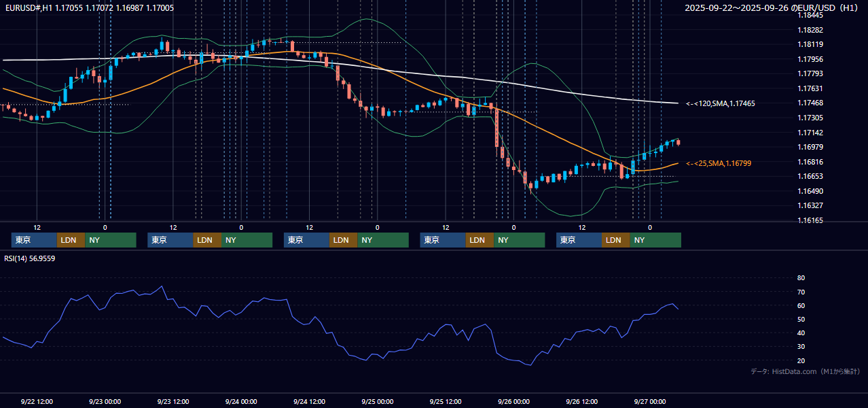Screen dimensions: 868x408
Task: Select price level 1.17956 on axis
Action: [x=810, y=59]
